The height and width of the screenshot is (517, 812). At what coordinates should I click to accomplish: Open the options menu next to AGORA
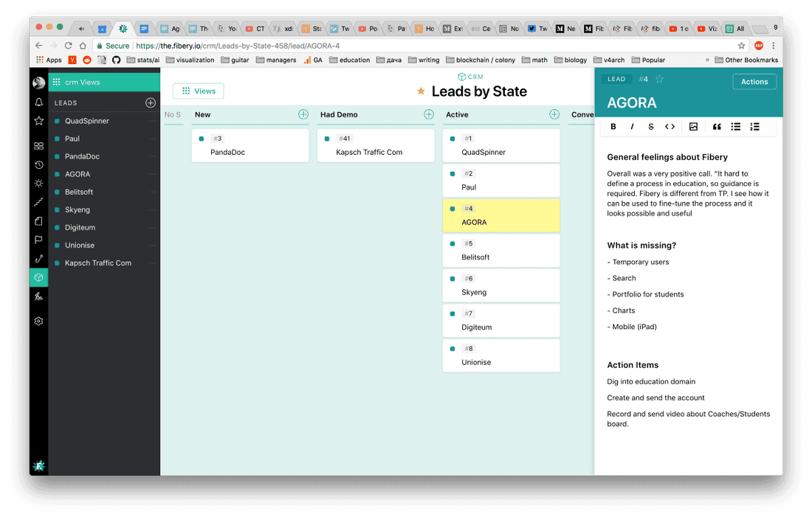(x=153, y=174)
